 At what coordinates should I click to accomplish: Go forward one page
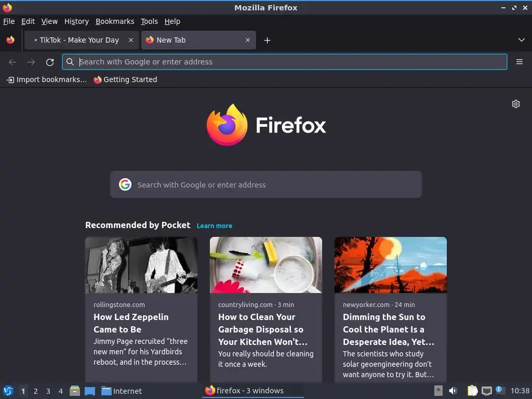point(31,62)
